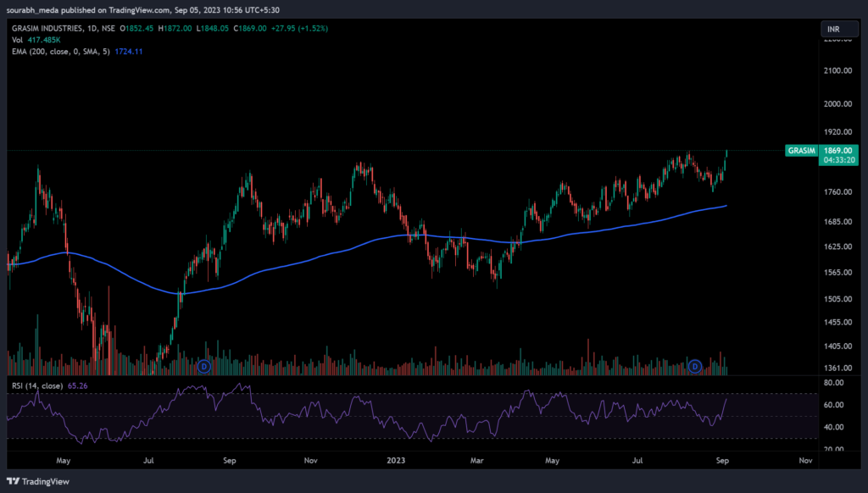Click the high value H1872.00
The height and width of the screenshot is (493, 868).
[175, 28]
